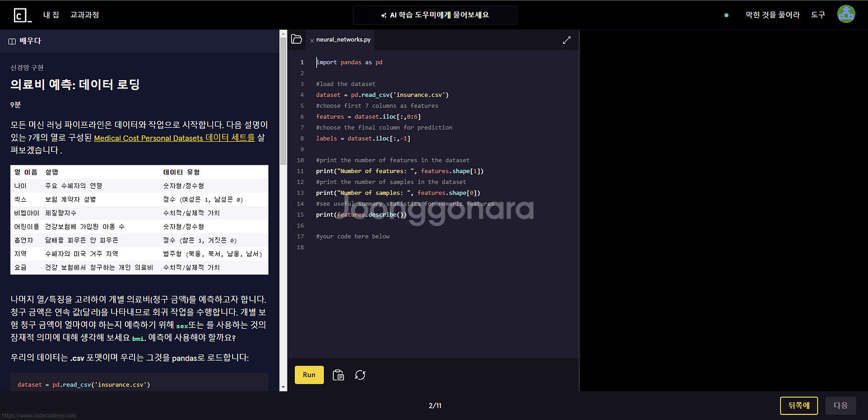Click the 'bmi' inline code term

[138, 338]
